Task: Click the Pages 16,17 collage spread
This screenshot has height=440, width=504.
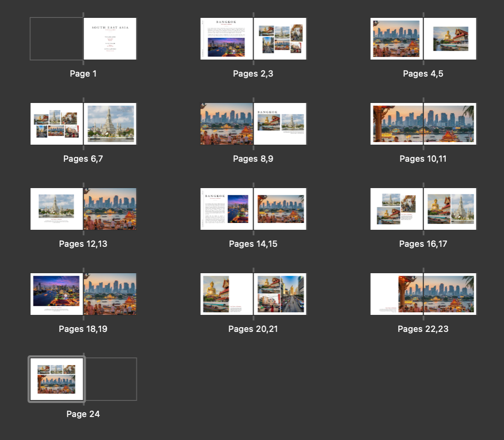Action: [x=423, y=209]
